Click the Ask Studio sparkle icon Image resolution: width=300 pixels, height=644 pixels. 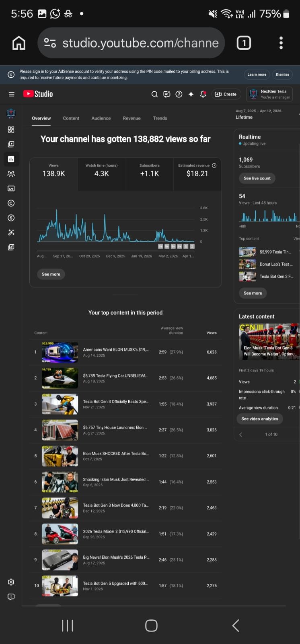191,94
